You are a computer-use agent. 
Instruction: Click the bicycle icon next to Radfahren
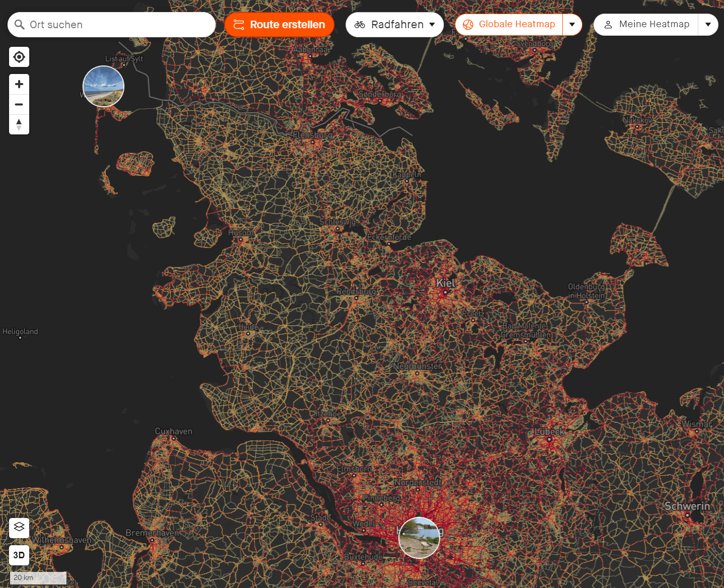pyautogui.click(x=360, y=24)
